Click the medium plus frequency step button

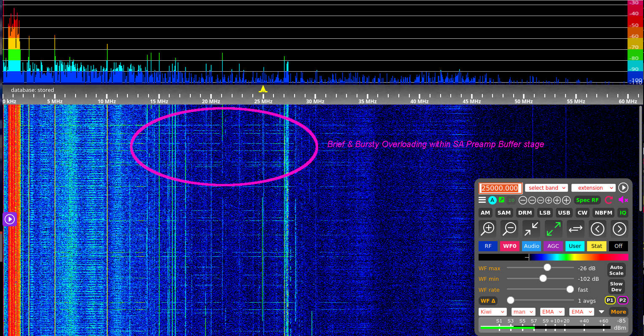557,200
